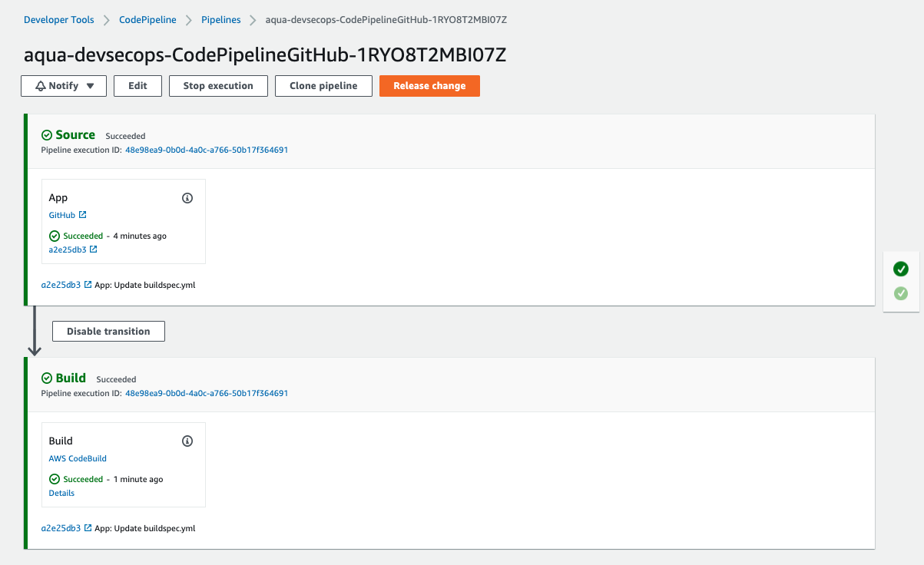Click the bell icon on Notify button

41,86
